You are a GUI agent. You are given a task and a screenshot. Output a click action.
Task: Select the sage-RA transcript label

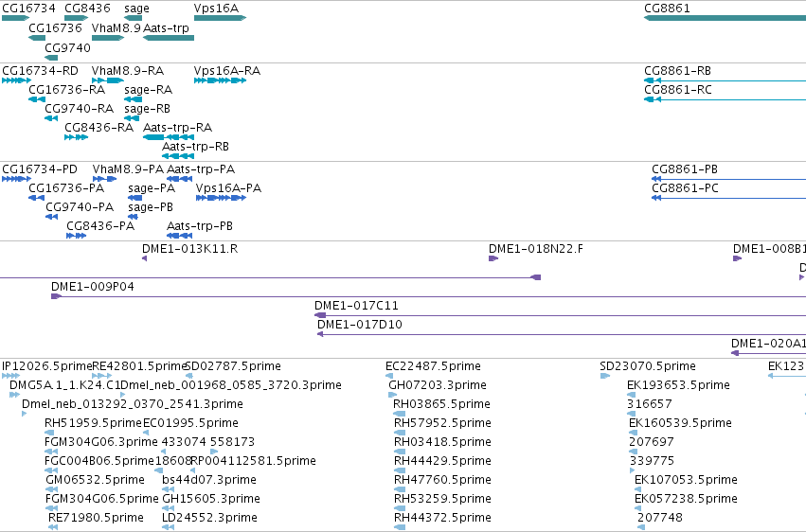coord(149,90)
